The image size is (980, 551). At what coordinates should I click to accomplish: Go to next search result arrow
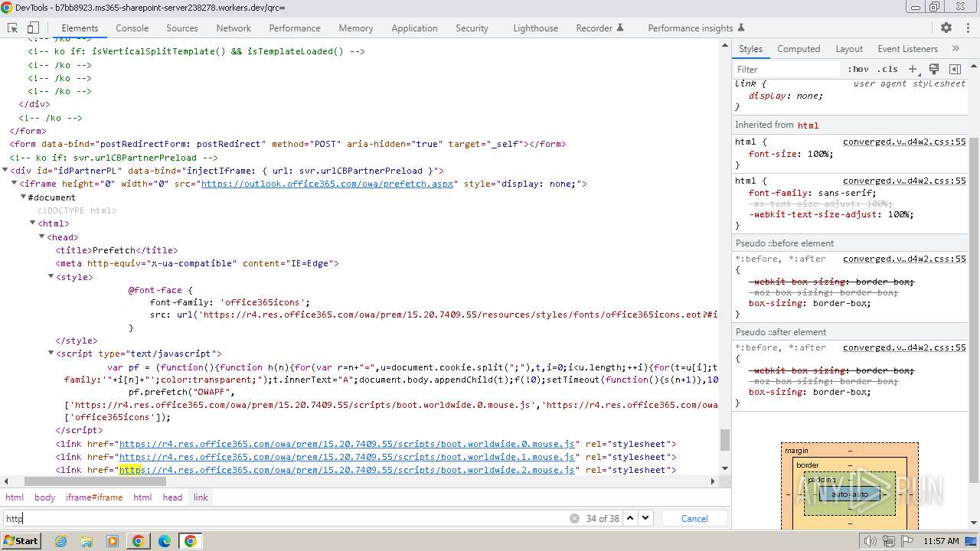tap(645, 518)
